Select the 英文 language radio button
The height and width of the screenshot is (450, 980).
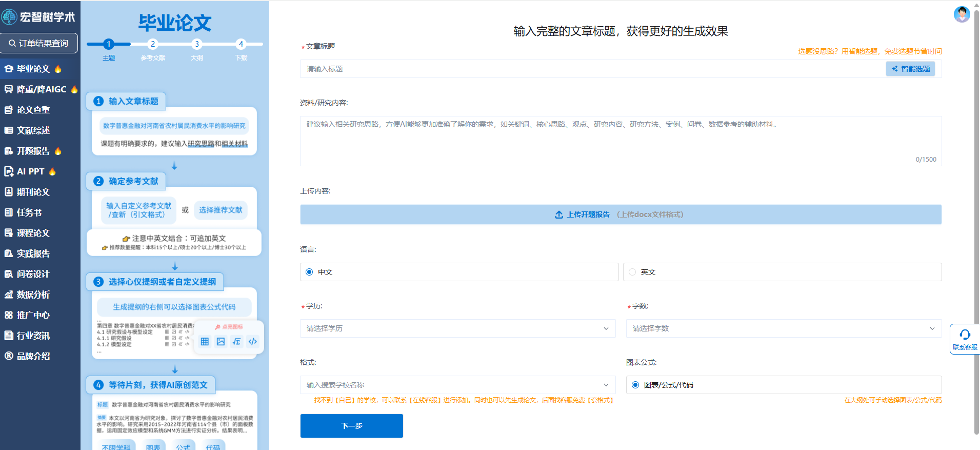(x=632, y=272)
